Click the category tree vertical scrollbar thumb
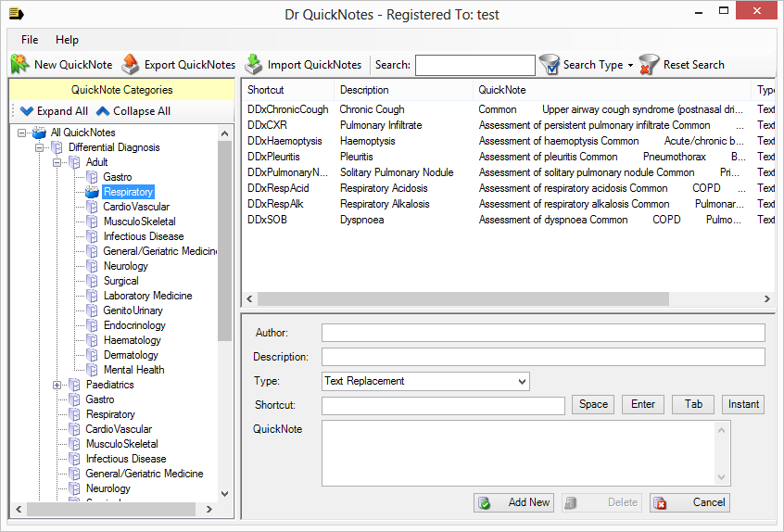 click(x=224, y=241)
